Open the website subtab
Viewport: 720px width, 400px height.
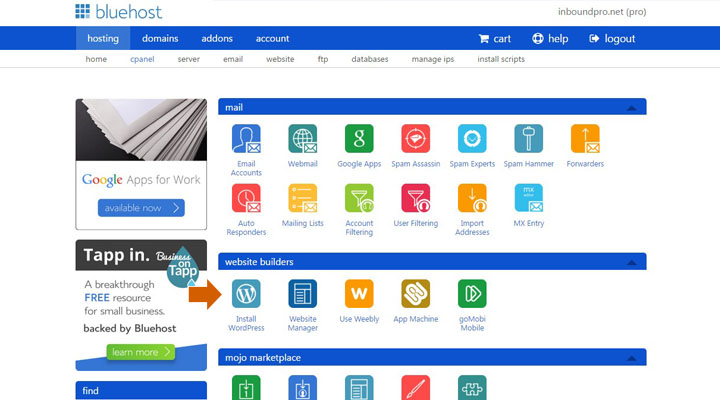pos(280,59)
